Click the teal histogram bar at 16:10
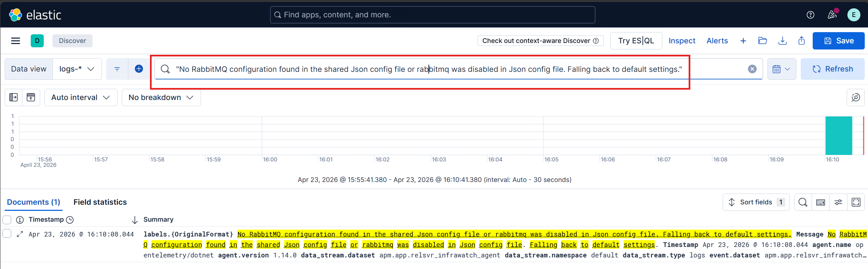The width and height of the screenshot is (868, 269). [x=839, y=135]
